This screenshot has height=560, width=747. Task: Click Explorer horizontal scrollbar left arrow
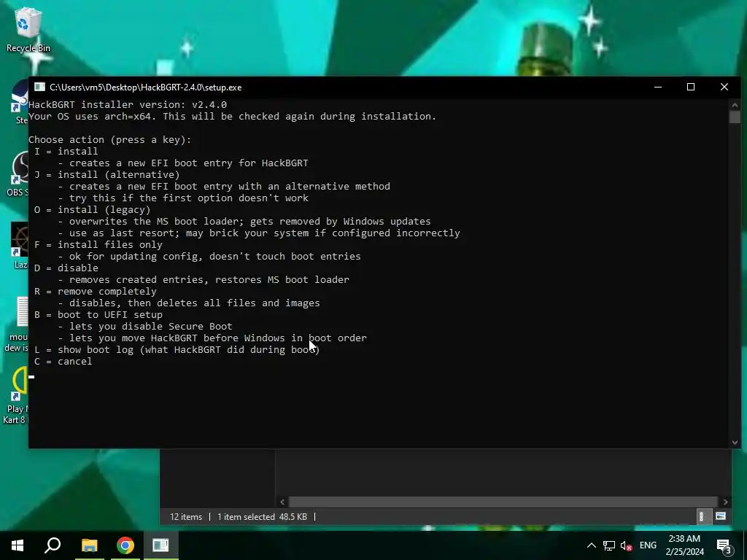pyautogui.click(x=282, y=502)
